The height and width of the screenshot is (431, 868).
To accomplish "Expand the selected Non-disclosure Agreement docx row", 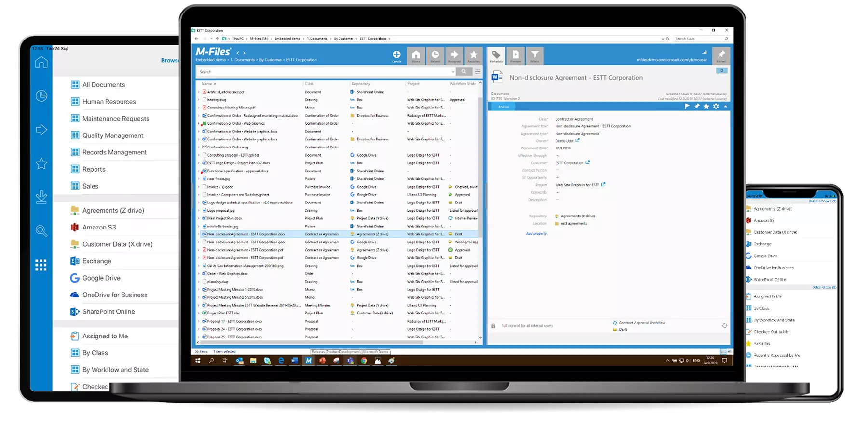I will [x=199, y=234].
